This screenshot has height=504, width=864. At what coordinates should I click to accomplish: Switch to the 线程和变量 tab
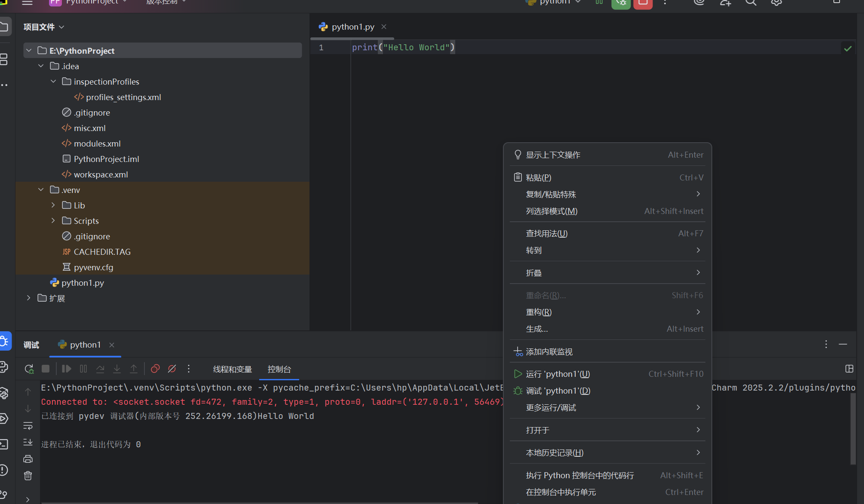tap(232, 369)
